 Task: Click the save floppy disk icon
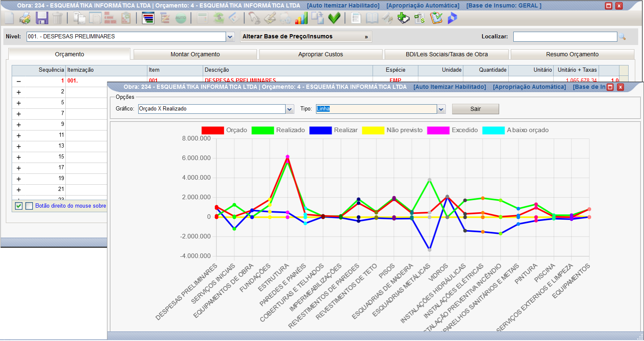point(42,18)
